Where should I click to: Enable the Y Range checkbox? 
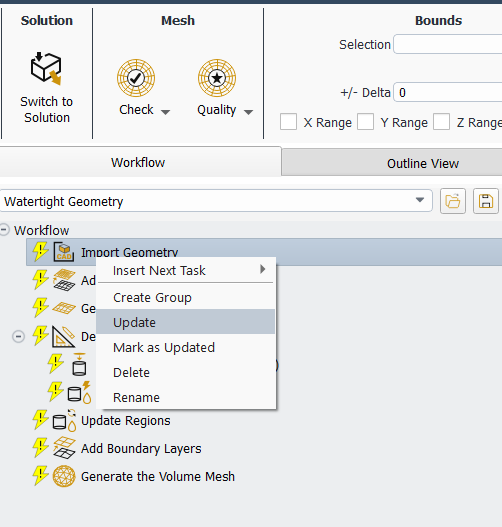(x=366, y=121)
